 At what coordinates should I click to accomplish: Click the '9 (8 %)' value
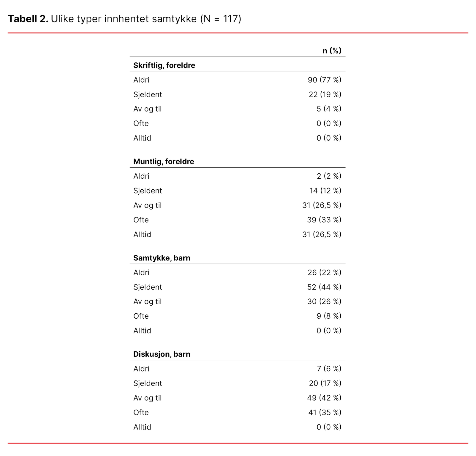coord(329,316)
